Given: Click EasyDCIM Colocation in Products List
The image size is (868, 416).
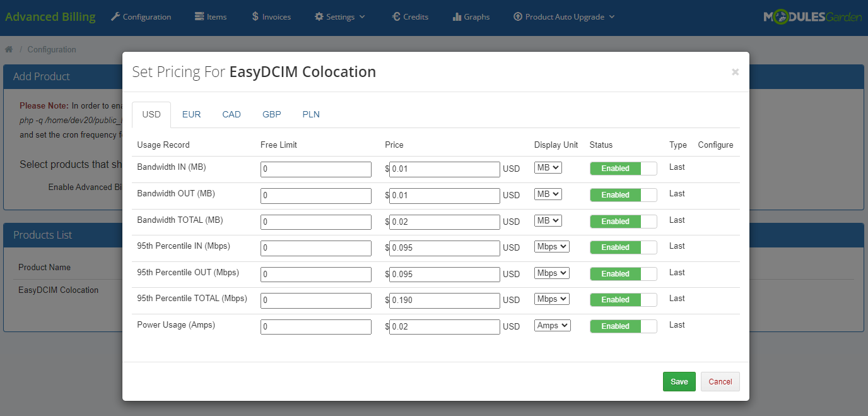Looking at the screenshot, I should point(59,290).
